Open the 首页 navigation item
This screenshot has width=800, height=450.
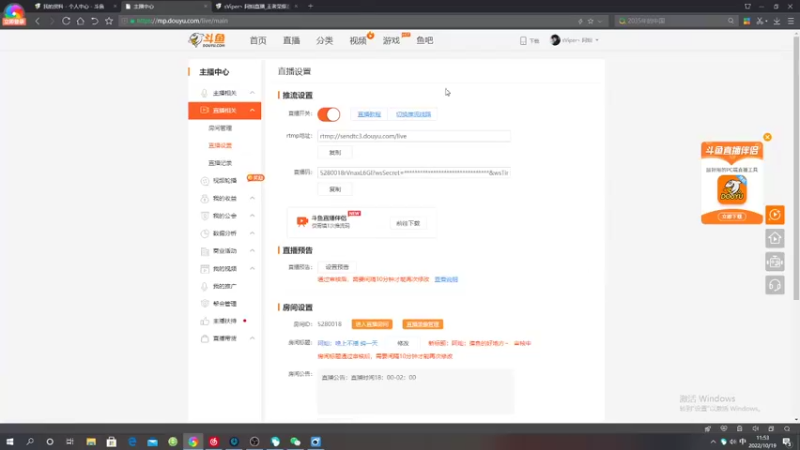[x=258, y=40]
